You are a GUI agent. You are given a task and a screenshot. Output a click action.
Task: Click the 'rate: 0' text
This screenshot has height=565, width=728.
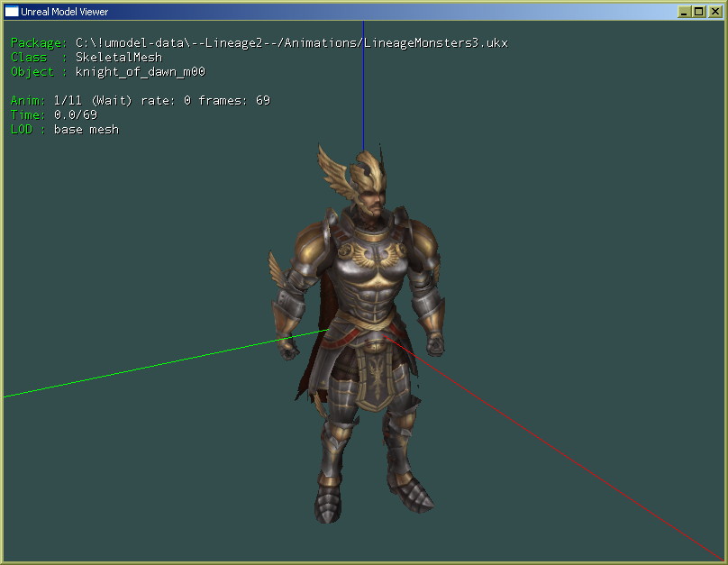click(x=166, y=100)
